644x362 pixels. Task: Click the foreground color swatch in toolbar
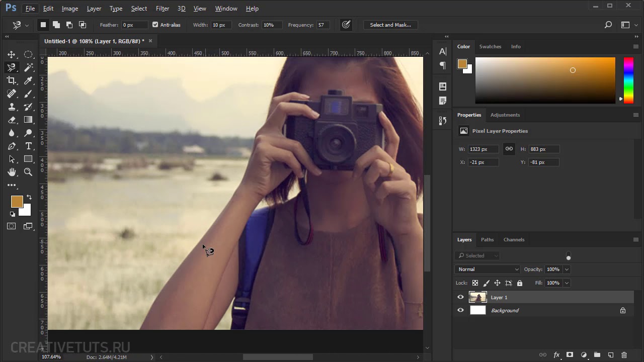click(x=17, y=202)
